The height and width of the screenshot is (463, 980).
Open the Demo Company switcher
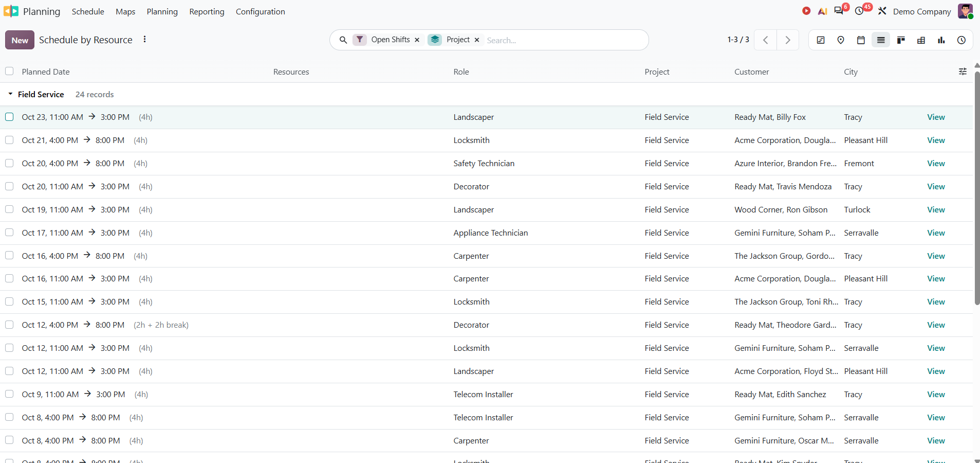pyautogui.click(x=922, y=11)
